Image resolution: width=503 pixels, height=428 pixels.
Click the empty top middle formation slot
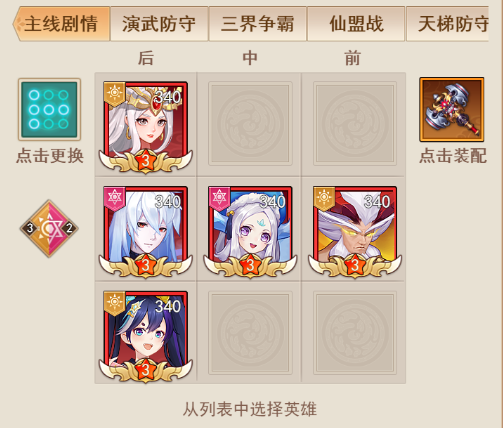(x=250, y=124)
